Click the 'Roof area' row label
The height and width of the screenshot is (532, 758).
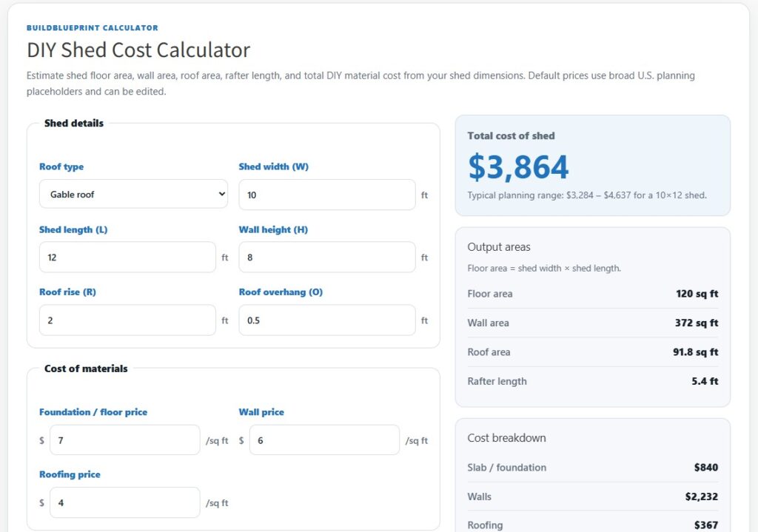pyautogui.click(x=489, y=352)
